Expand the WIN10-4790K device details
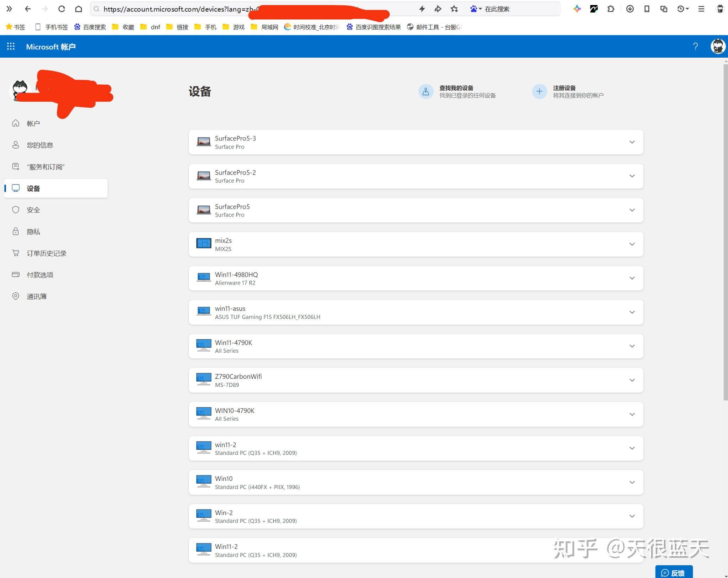The height and width of the screenshot is (578, 728). (x=632, y=414)
